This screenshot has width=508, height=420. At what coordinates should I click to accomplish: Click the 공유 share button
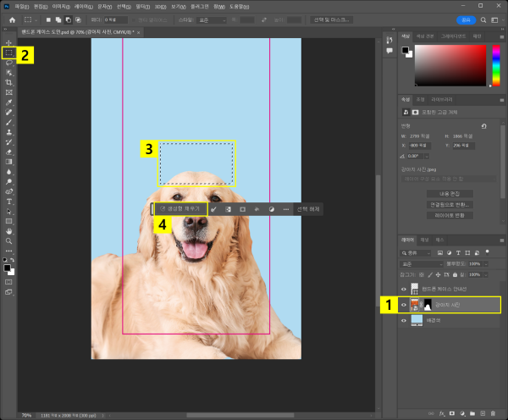pyautogui.click(x=466, y=19)
